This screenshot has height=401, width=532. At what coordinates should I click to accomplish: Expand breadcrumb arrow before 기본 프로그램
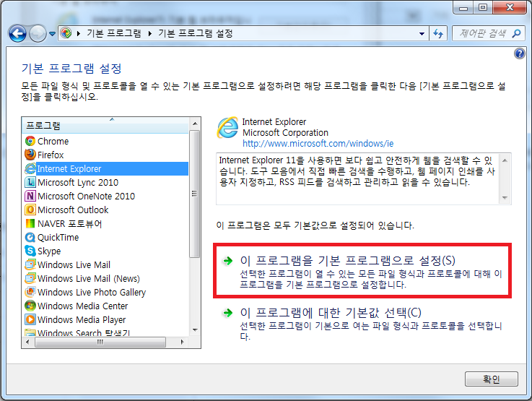click(79, 33)
